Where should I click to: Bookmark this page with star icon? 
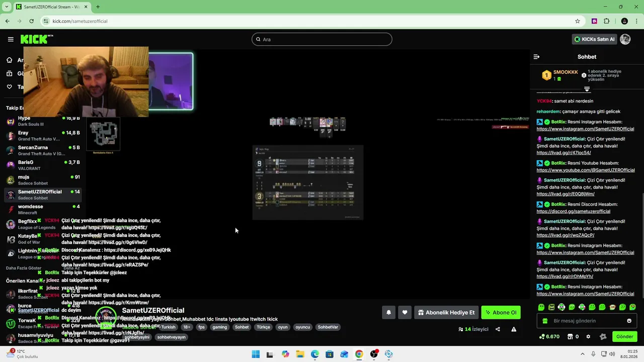[578, 21]
